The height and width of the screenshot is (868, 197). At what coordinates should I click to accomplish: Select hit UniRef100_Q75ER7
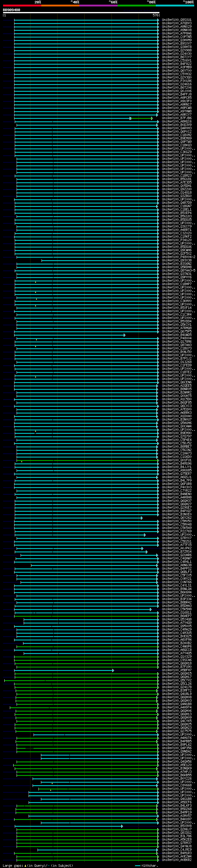(x=176, y=474)
